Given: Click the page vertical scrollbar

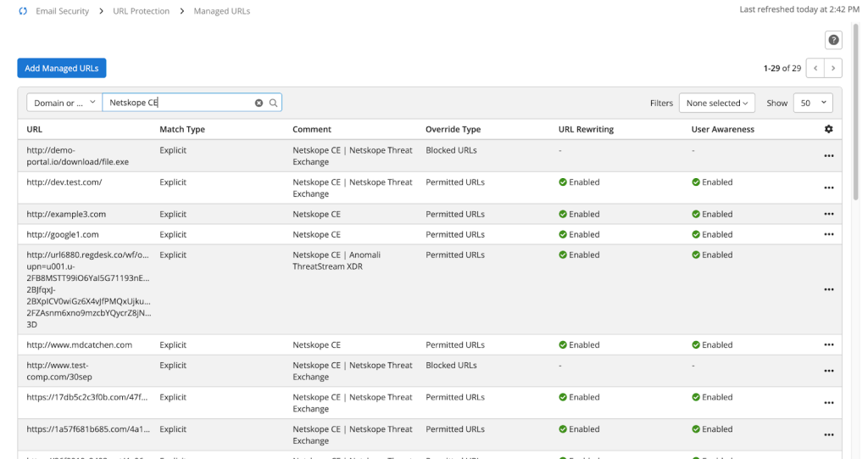Looking at the screenshot, I should (x=856, y=111).
